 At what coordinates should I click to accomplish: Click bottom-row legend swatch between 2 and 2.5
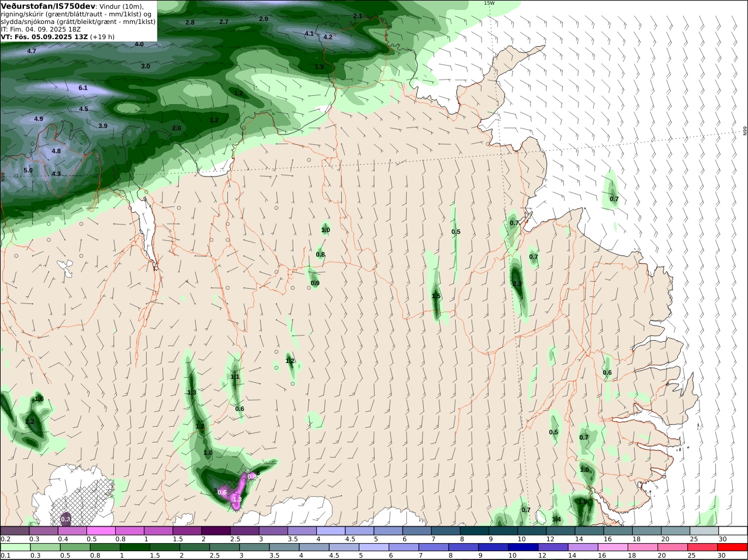[195, 547]
